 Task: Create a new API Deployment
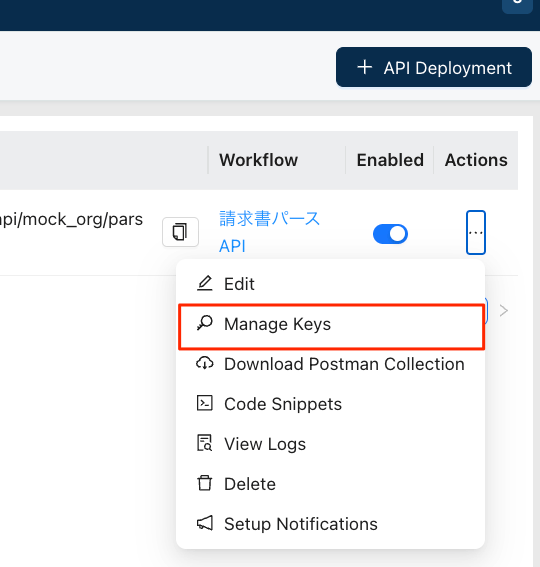coord(434,67)
